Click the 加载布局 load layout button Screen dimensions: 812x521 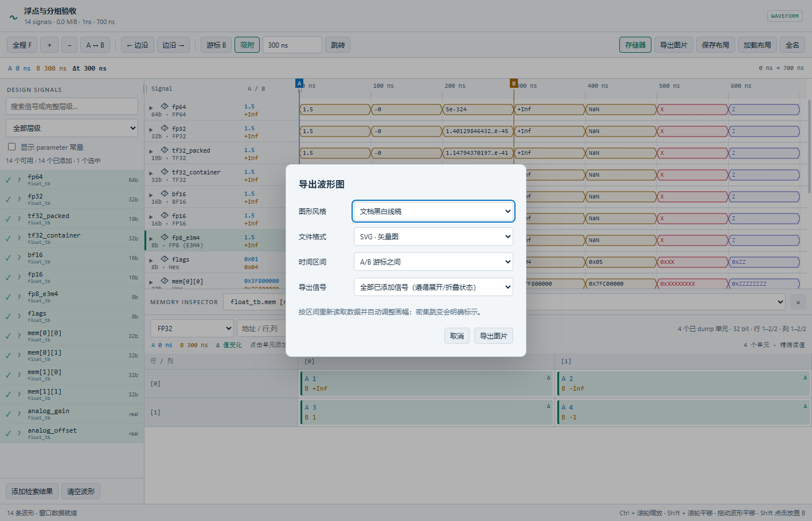click(x=758, y=45)
